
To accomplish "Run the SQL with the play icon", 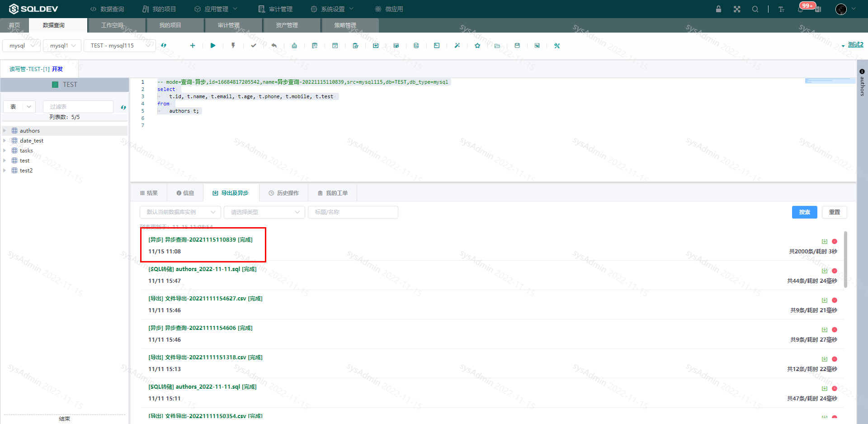I will 213,46.
